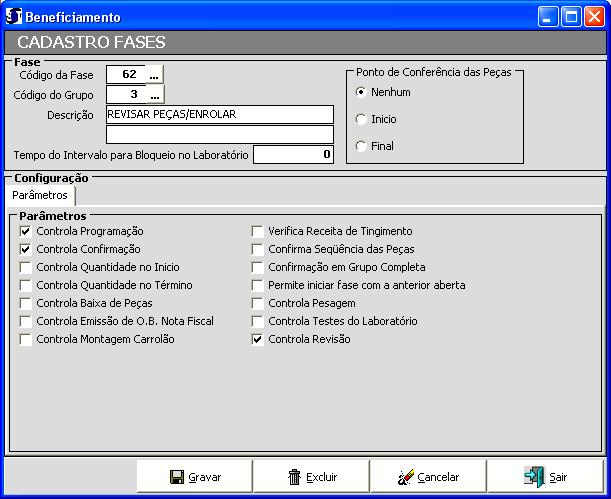Click into the Descrição text field
The image size is (611, 499).
[x=219, y=114]
